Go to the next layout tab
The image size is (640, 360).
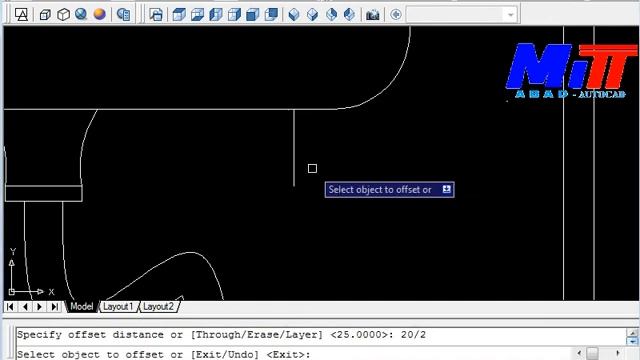(x=40, y=307)
